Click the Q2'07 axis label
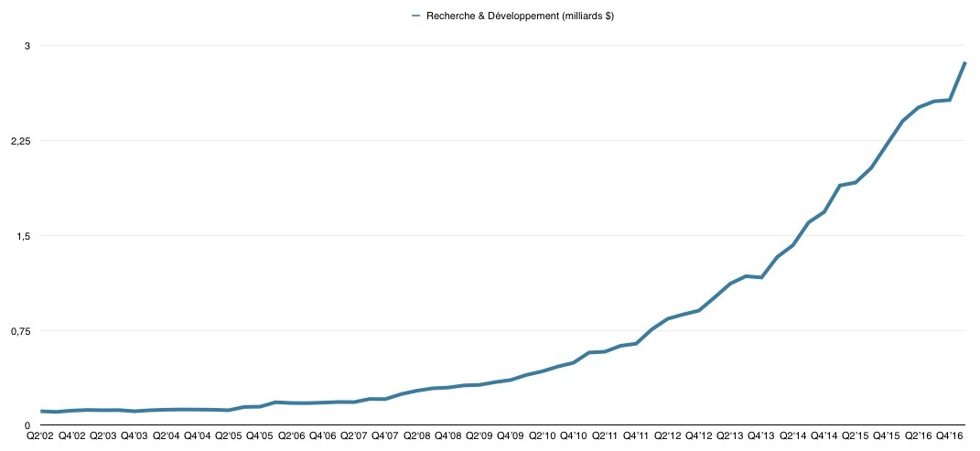The image size is (980, 451). click(x=354, y=435)
